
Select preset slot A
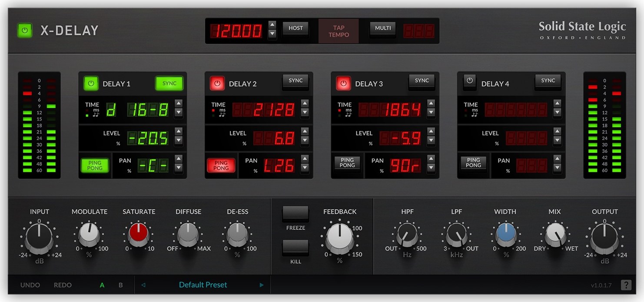(x=102, y=285)
